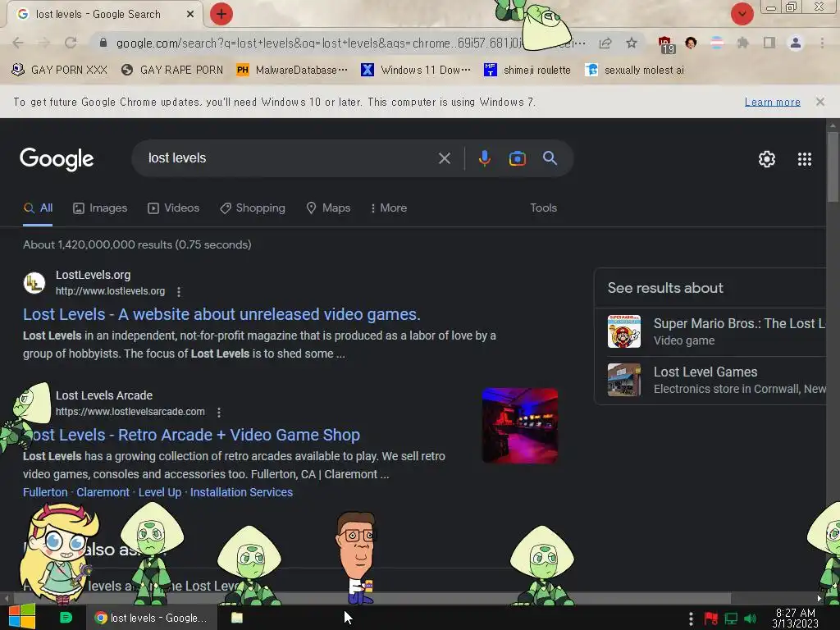Open the Chrome profile avatar menu
840x630 pixels.
(796, 43)
